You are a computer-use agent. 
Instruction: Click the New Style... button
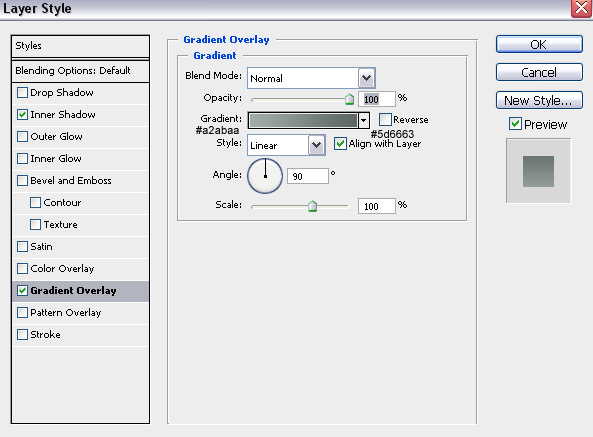[539, 100]
